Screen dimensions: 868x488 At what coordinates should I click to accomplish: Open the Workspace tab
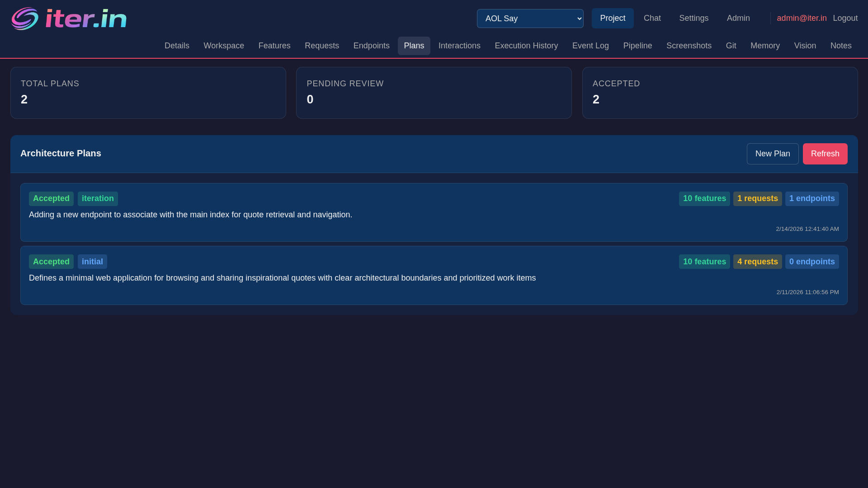[x=223, y=46]
